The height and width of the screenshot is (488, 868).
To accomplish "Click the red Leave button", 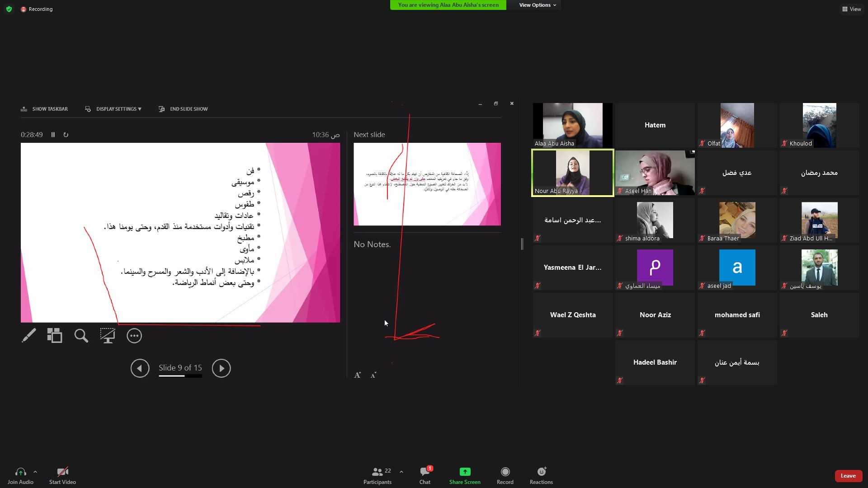I will coord(848,476).
